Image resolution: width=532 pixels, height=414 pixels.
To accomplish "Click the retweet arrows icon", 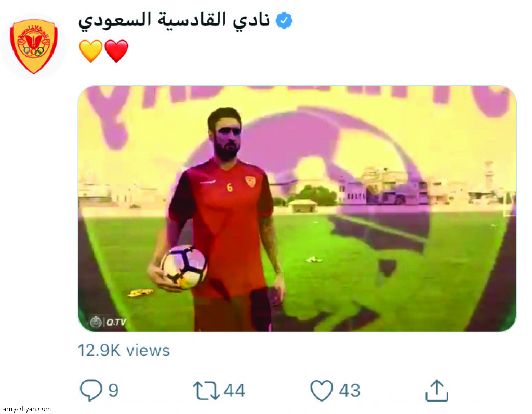I will [206, 391].
